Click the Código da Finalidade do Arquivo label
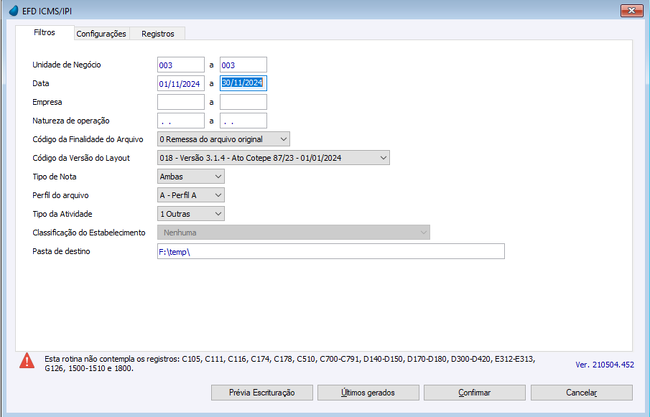The width and height of the screenshot is (650, 417). coord(88,139)
